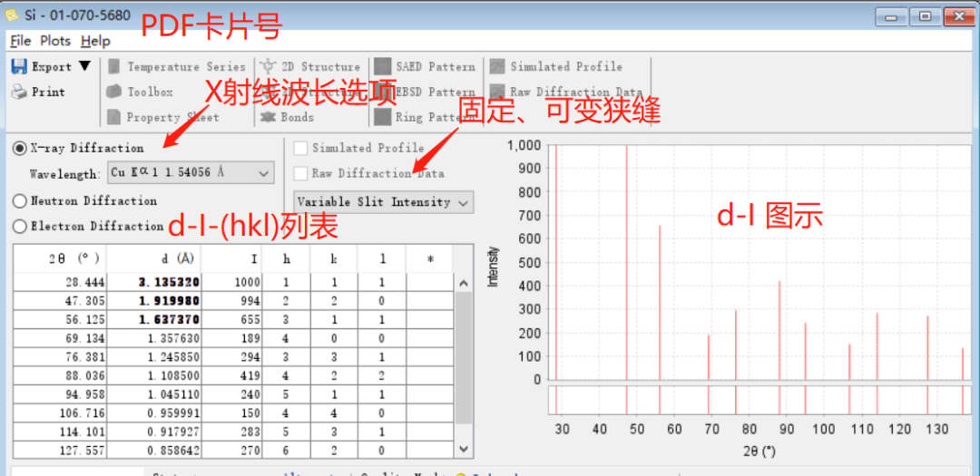Image resolution: width=980 pixels, height=476 pixels.
Task: Expand the Export dropdown arrow
Action: pyautogui.click(x=84, y=66)
